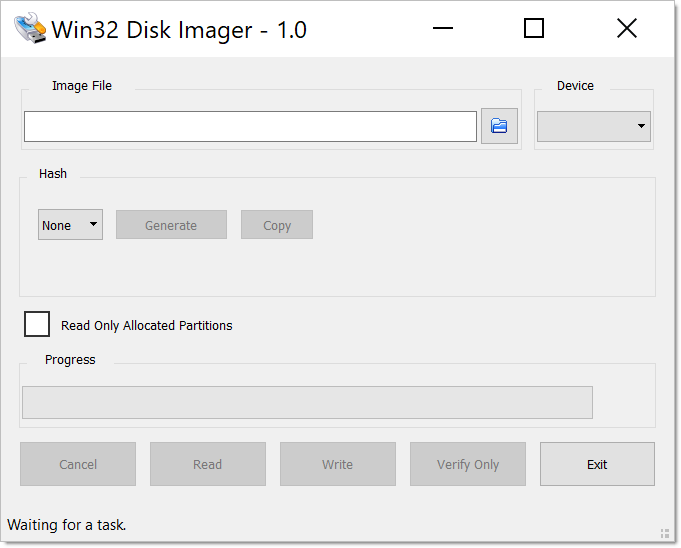Minimize the Win32 Disk Imager window
The image size is (681, 548).
coord(443,29)
